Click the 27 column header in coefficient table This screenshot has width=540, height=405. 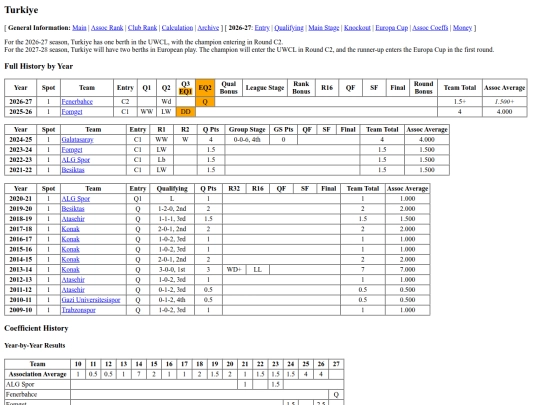coord(336,364)
